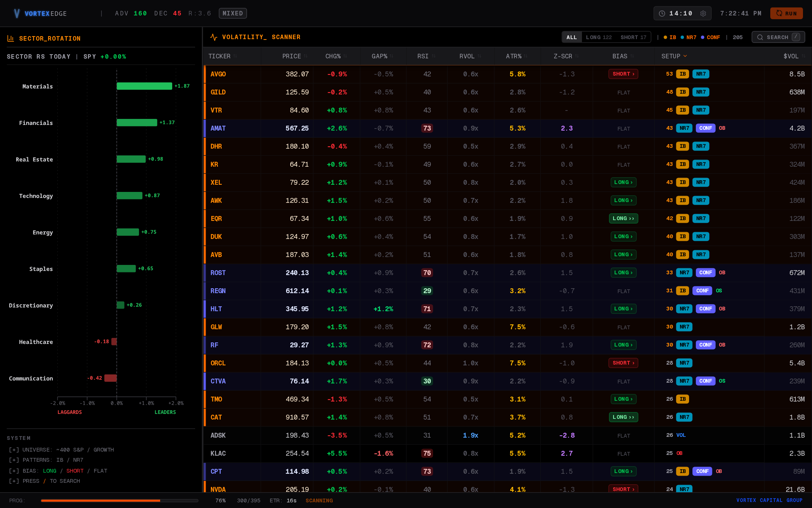
Task: Switch to the LONG 122 tab
Action: click(x=599, y=37)
